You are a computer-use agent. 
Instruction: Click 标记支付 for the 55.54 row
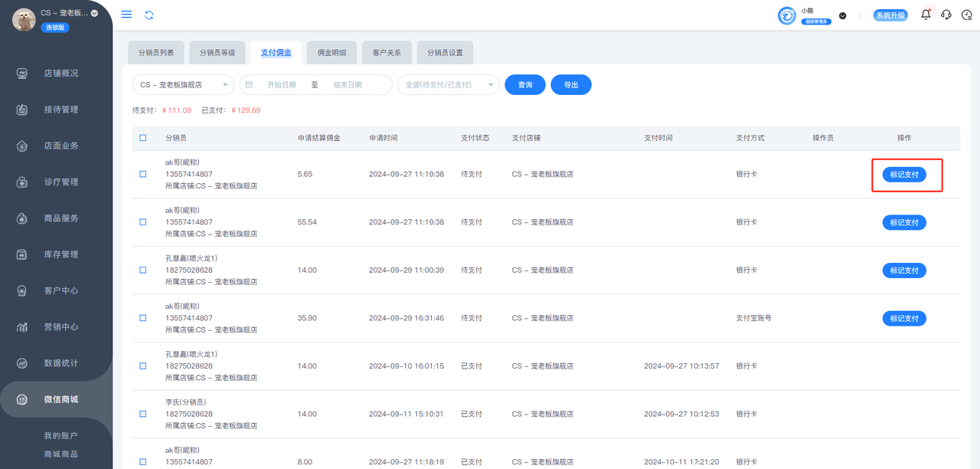[x=904, y=222]
